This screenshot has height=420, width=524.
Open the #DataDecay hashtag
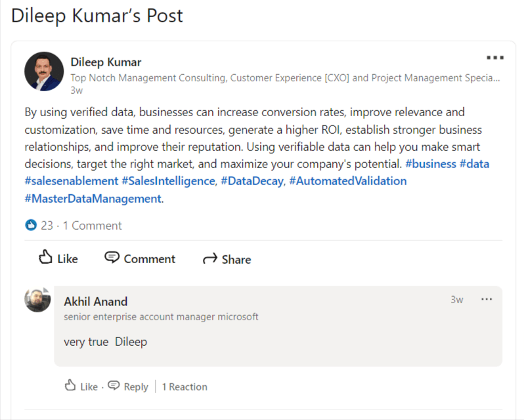point(251,180)
